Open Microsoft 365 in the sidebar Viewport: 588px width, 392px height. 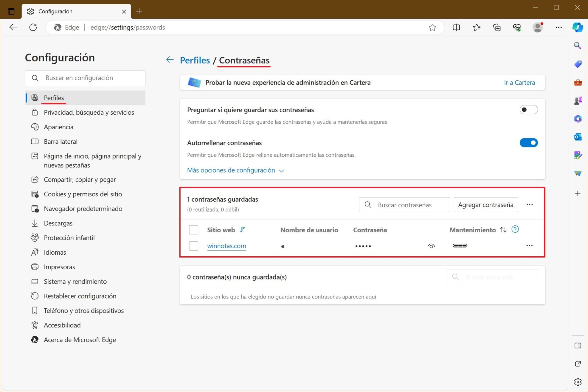[578, 119]
